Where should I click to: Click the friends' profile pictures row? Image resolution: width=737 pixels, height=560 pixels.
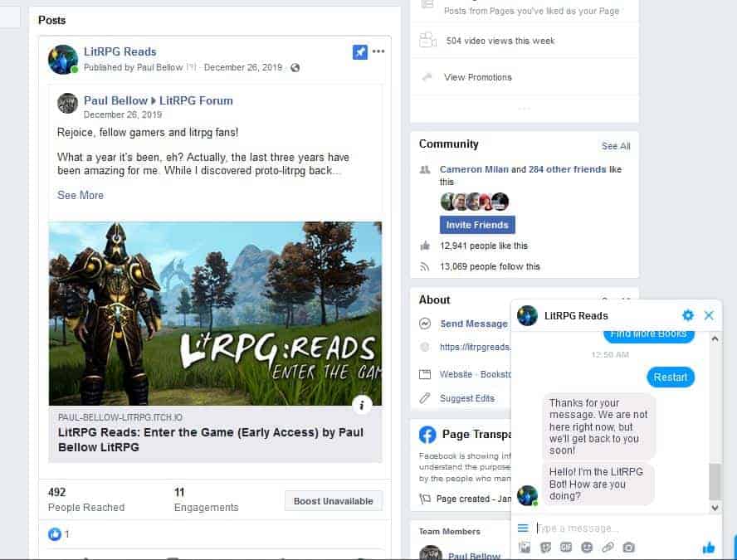[x=474, y=202]
